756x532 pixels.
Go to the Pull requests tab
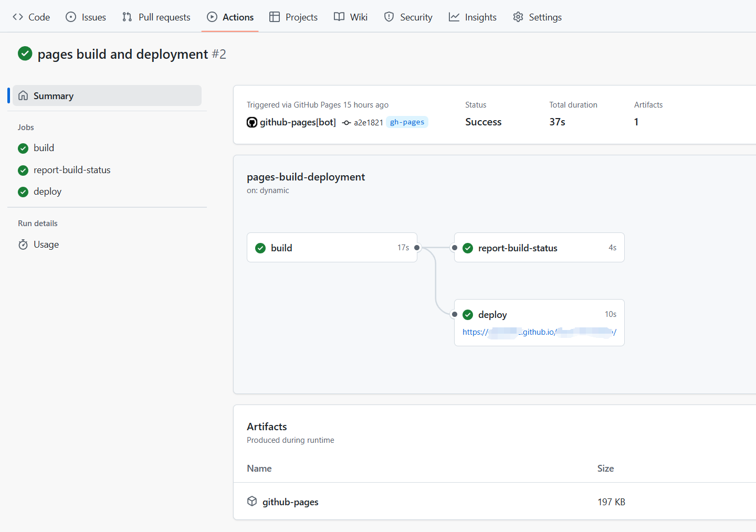156,17
